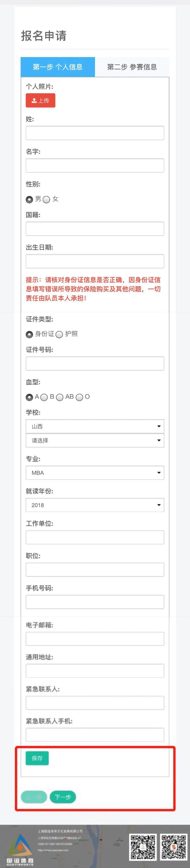Go to next step with 下一步

(x=63, y=797)
